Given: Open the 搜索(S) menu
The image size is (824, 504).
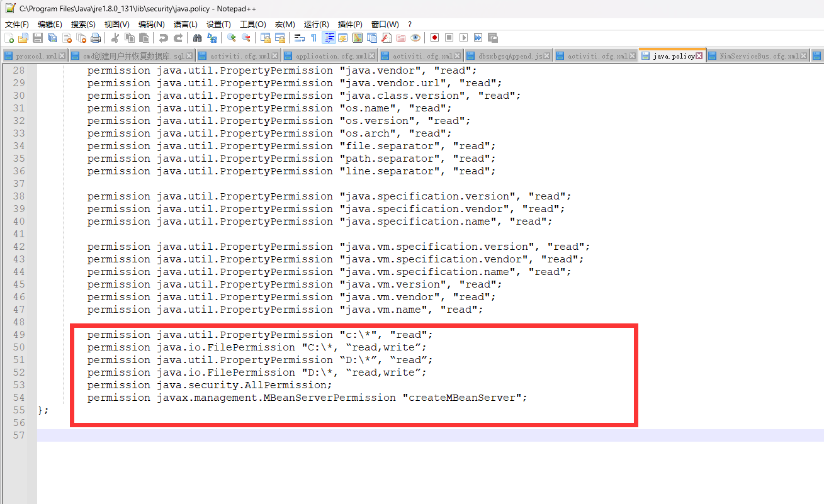Looking at the screenshot, I should 83,24.
